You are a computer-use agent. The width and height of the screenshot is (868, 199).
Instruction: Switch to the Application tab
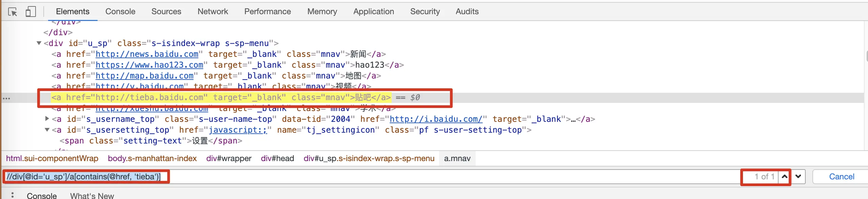[374, 12]
